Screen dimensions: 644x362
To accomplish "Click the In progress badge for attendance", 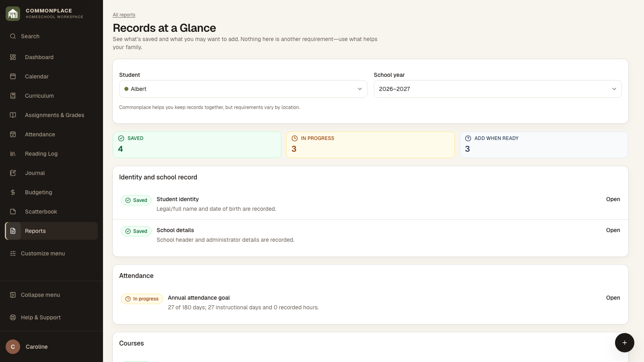I will [142, 299].
